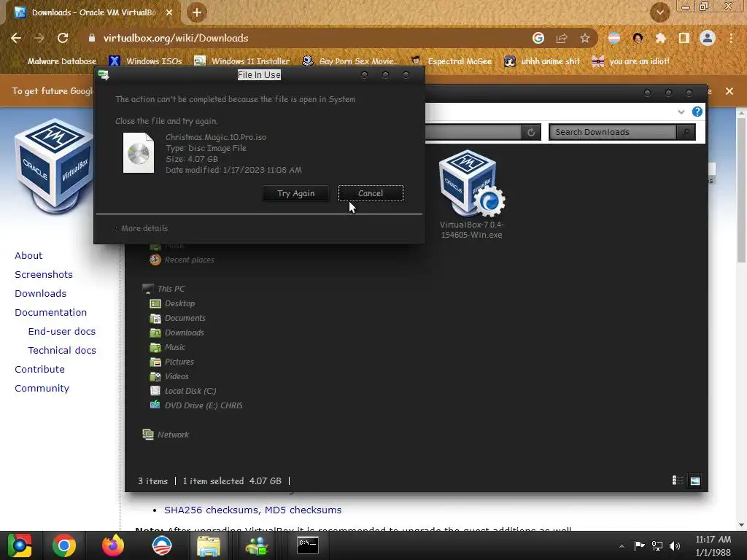Select Local Disk (C:)
Screen dimensions: 747x560
pos(183,391)
